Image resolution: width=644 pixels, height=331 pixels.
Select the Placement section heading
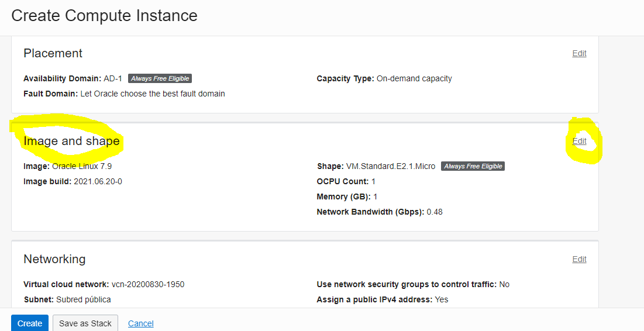click(x=53, y=53)
